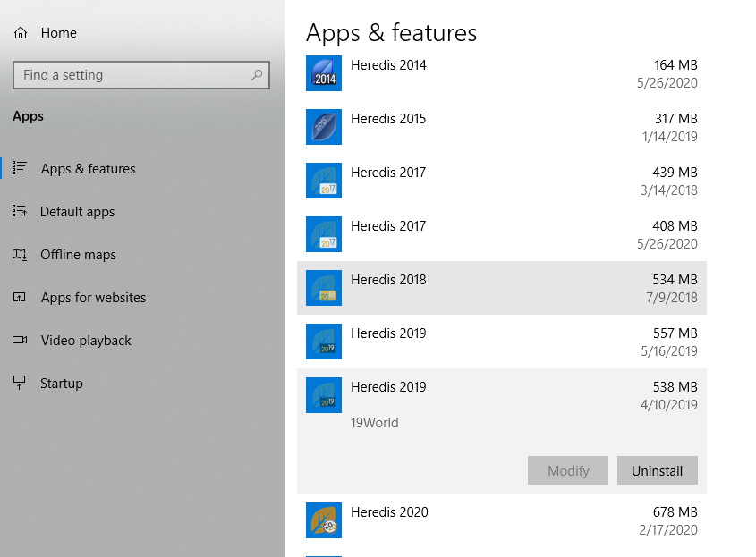Select Heredis 2019 557 MB entry

[x=502, y=342]
